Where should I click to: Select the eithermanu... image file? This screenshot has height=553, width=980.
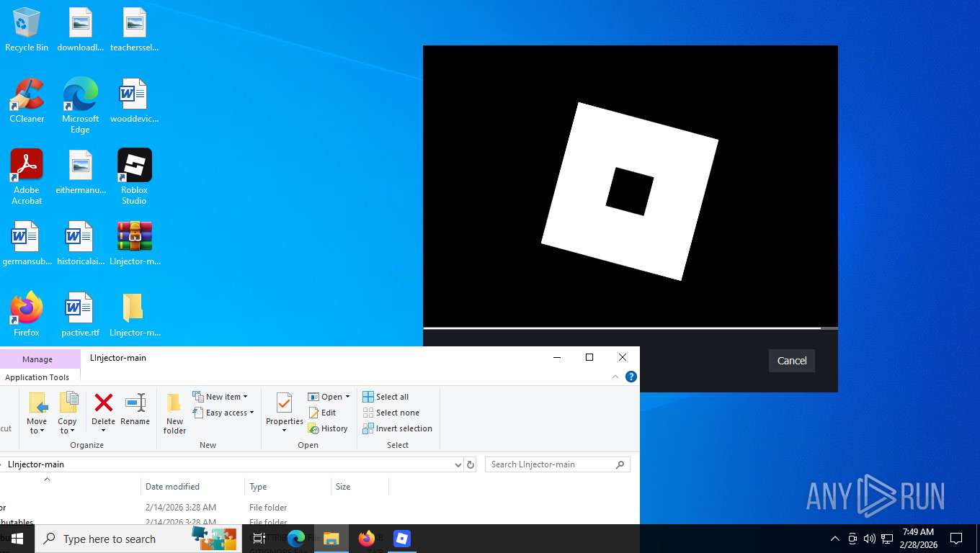coord(81,172)
